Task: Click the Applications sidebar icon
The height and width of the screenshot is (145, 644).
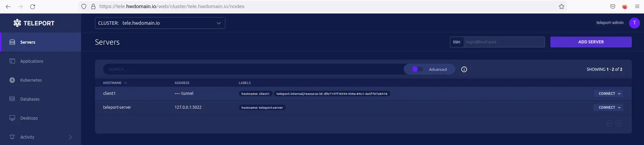Action: (x=12, y=61)
